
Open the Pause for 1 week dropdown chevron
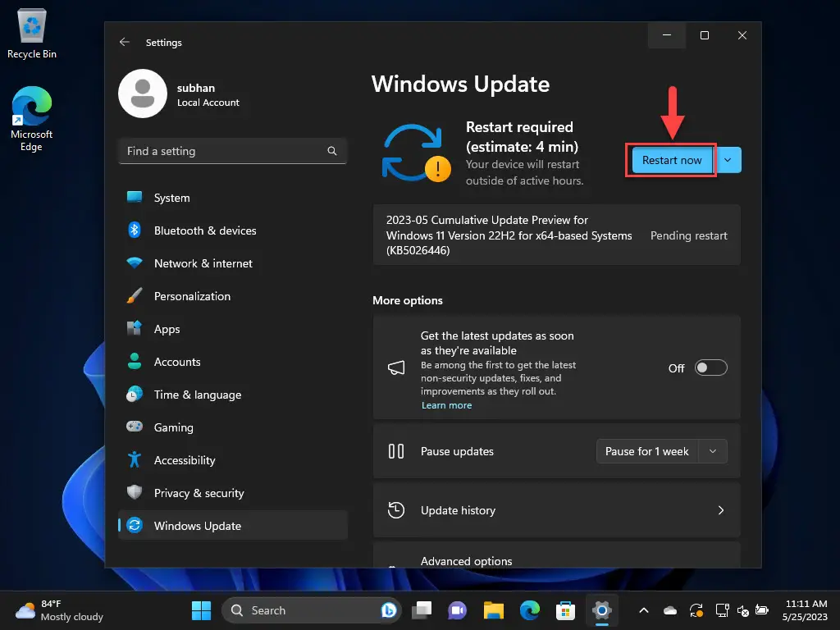click(713, 451)
